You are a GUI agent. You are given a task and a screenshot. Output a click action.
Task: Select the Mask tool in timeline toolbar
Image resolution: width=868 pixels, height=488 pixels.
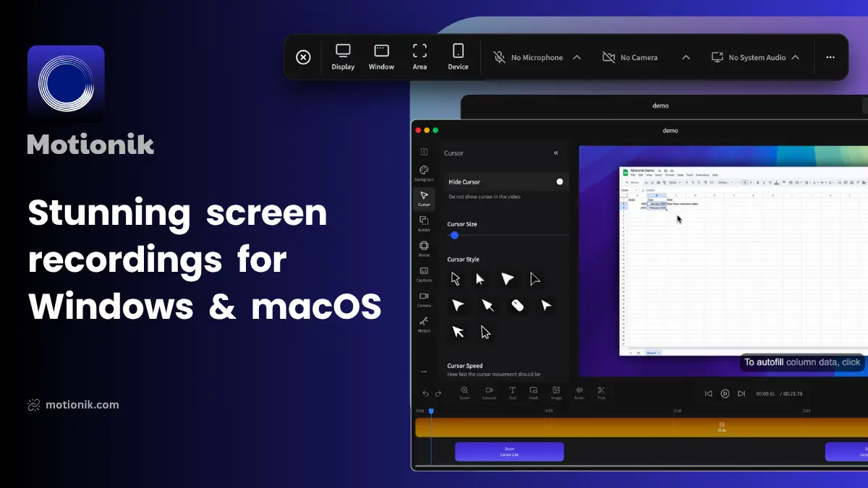click(533, 393)
